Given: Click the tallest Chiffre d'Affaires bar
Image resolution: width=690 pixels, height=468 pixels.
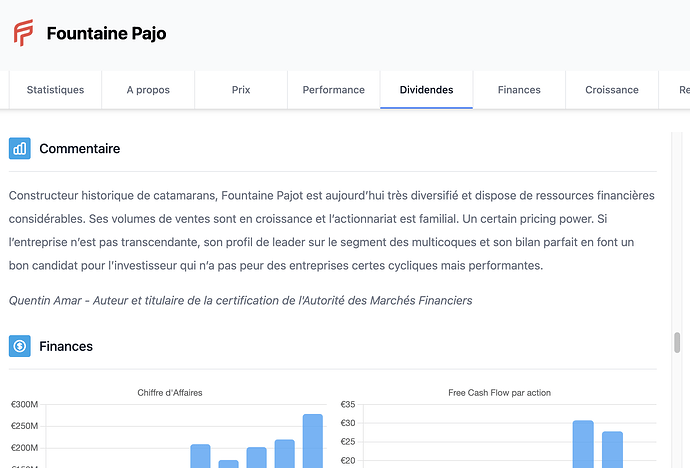Looking at the screenshot, I should click(x=313, y=441).
